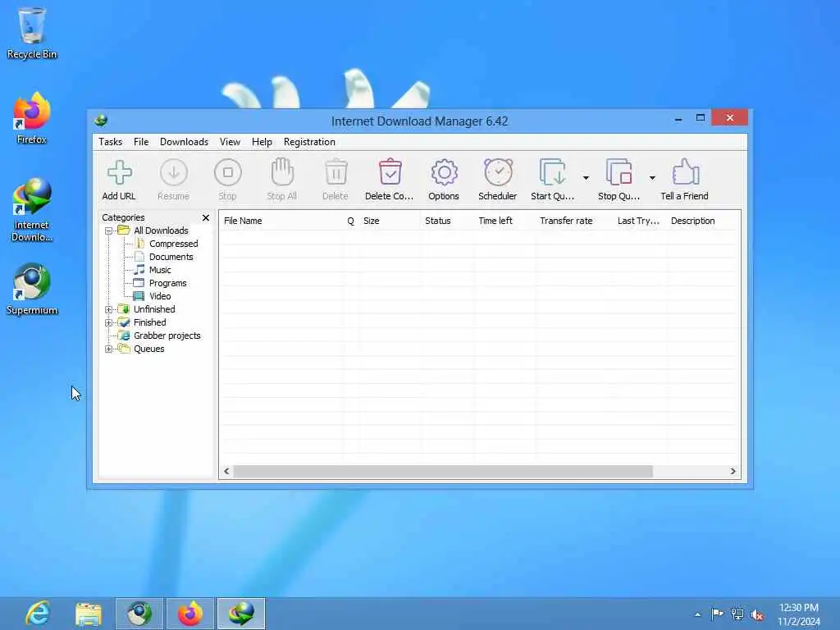Click the Delete trash icon
840x630 pixels.
[336, 172]
